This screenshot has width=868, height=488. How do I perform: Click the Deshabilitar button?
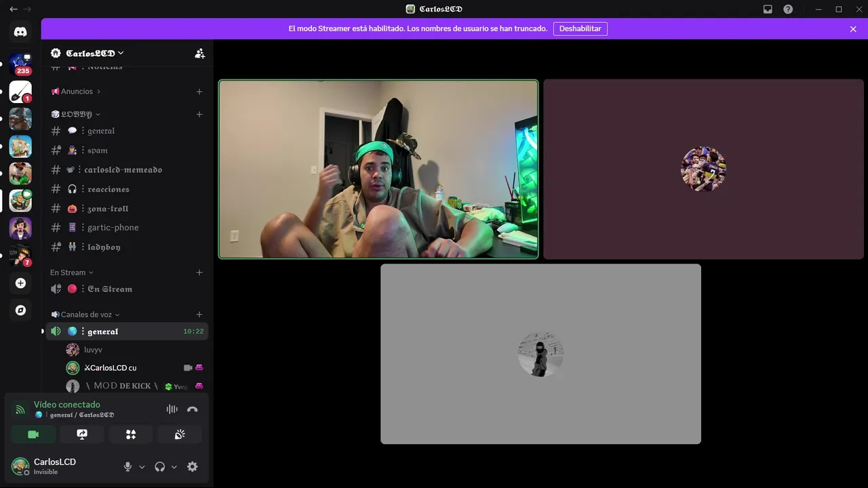click(580, 28)
